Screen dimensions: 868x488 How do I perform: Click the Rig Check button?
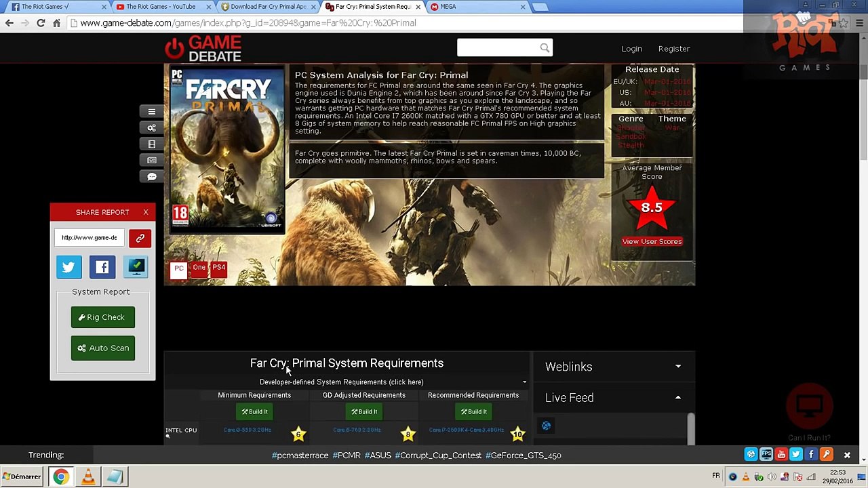pyautogui.click(x=102, y=317)
